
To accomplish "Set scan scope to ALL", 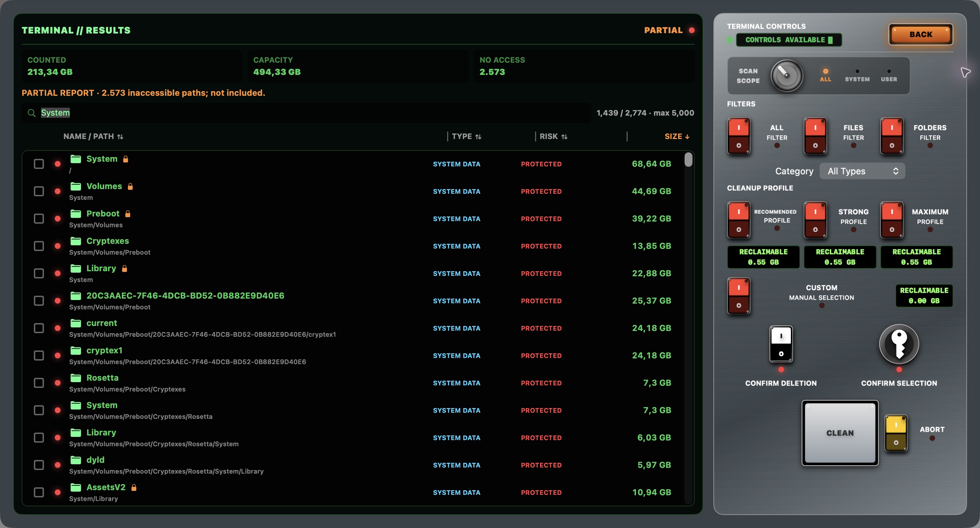I will tap(825, 75).
